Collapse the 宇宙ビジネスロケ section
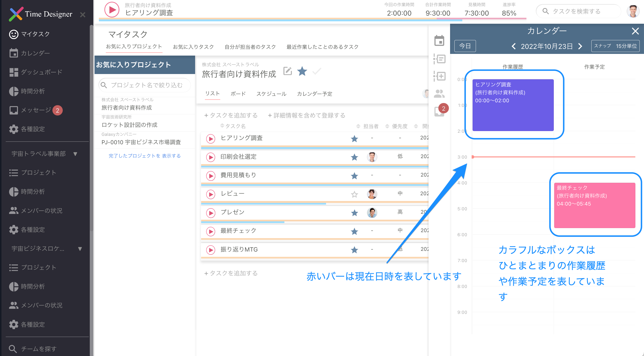The image size is (644, 356). [80, 249]
